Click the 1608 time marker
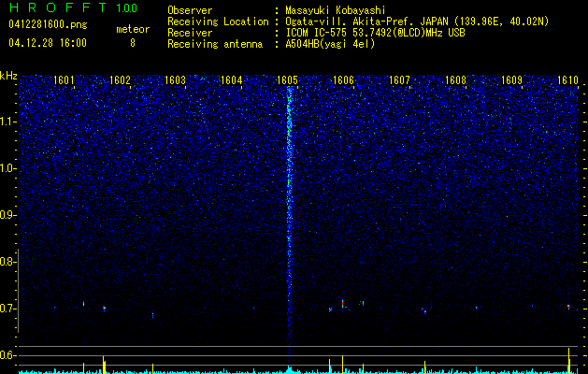The height and width of the screenshot is (374, 588). point(455,79)
